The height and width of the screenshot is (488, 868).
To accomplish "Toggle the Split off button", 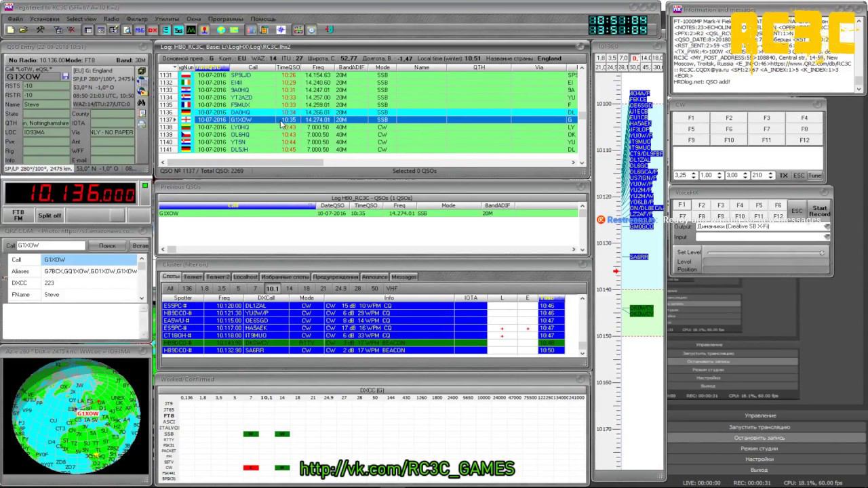I will 50,216.
